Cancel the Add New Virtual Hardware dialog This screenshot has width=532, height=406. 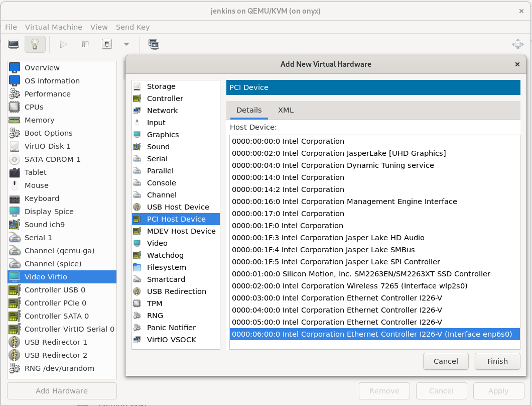[446, 361]
